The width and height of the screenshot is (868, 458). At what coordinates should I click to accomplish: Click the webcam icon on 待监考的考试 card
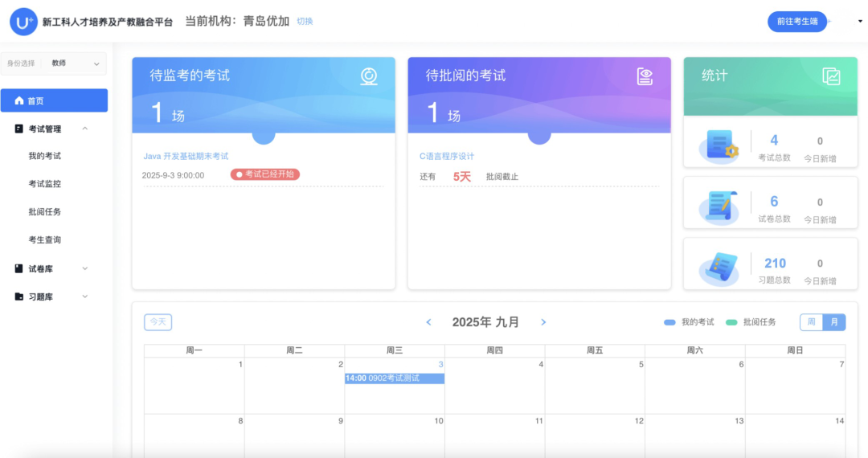coord(369,76)
